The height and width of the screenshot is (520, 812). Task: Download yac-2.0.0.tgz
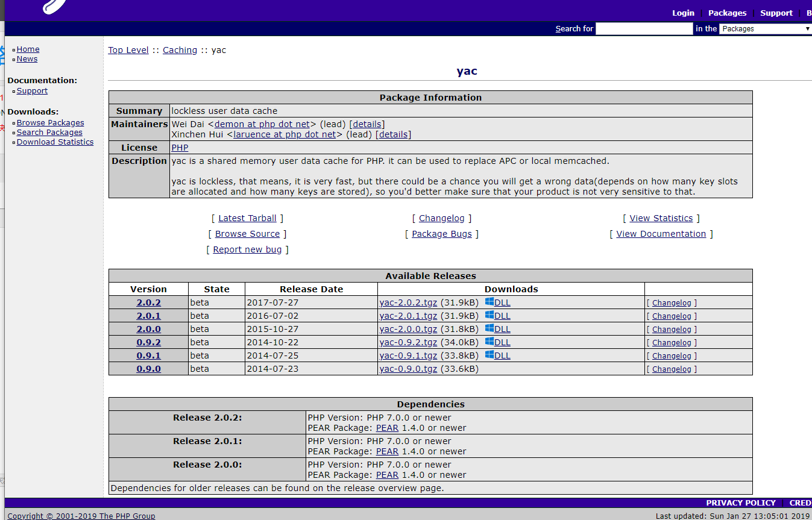coord(408,329)
